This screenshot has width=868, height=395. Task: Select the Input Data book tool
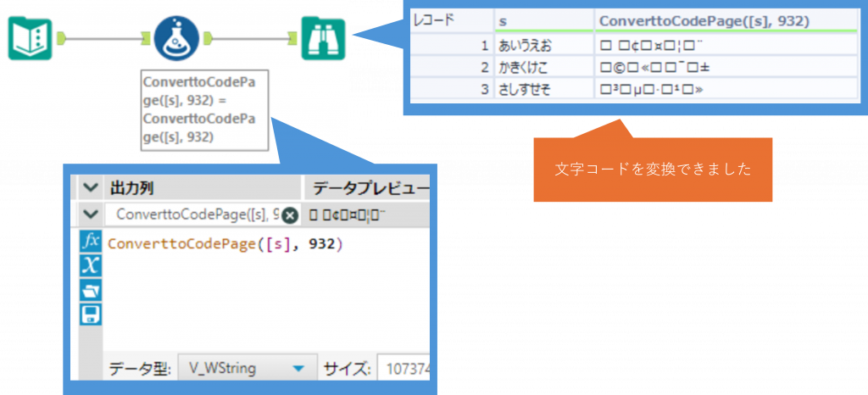pos(30,38)
